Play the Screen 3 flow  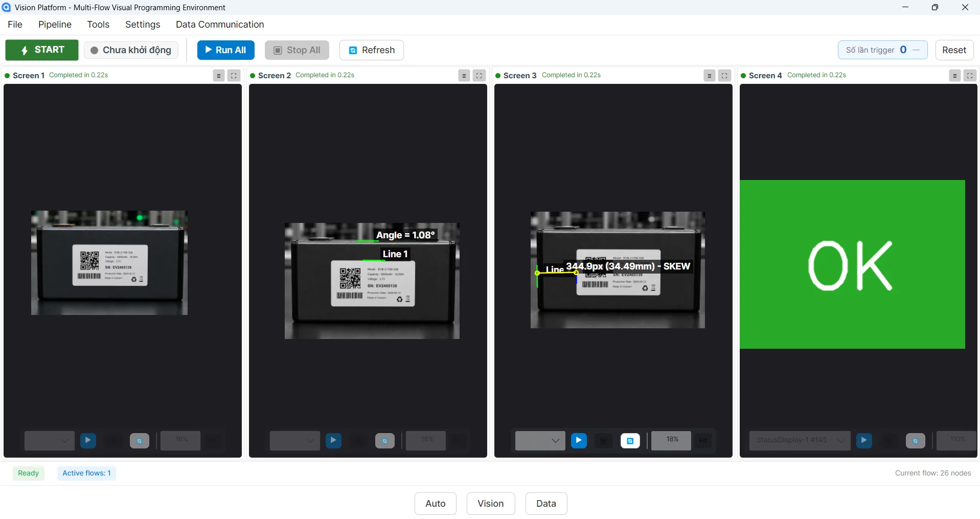(x=579, y=440)
